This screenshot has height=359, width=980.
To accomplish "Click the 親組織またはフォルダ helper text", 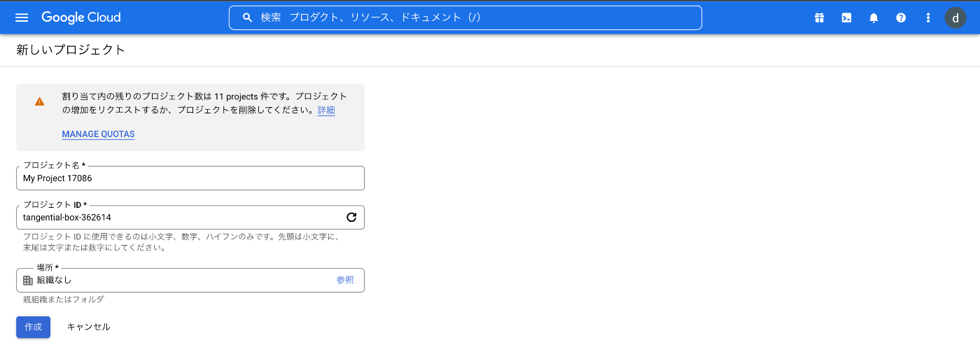I will point(64,300).
